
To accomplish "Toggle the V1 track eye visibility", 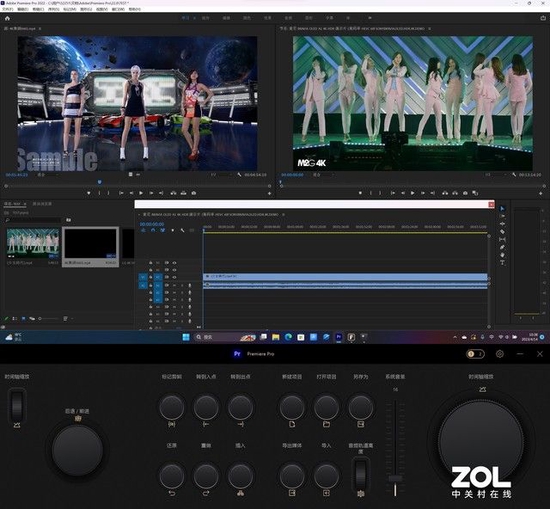I will click(174, 277).
